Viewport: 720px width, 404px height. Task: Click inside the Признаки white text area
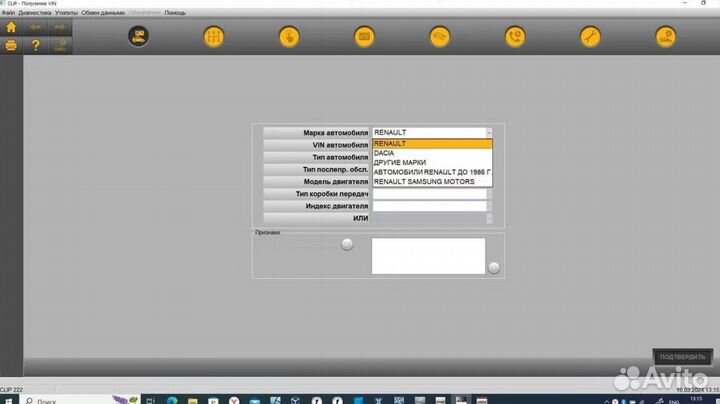click(x=428, y=255)
